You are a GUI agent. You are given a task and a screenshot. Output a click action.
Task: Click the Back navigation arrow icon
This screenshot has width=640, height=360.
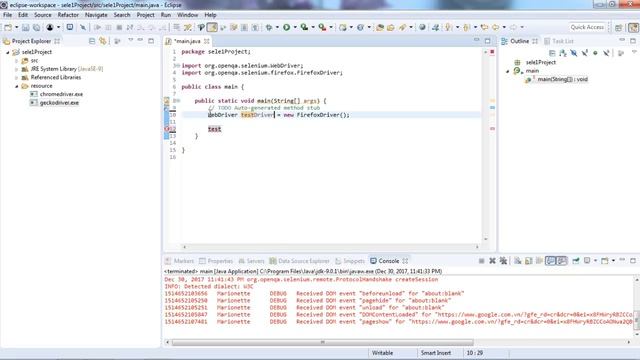pos(496,27)
